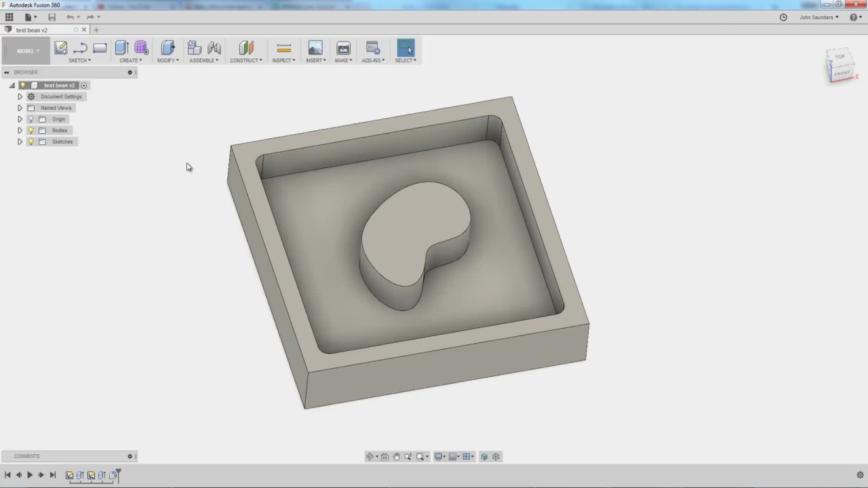Open job status clock icon
The width and height of the screenshot is (868, 488).
(x=783, y=17)
